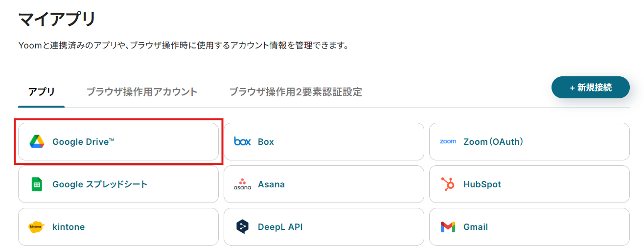Image resolution: width=644 pixels, height=248 pixels.
Task: Click the Gmail envelope icon
Action: pyautogui.click(x=448, y=227)
